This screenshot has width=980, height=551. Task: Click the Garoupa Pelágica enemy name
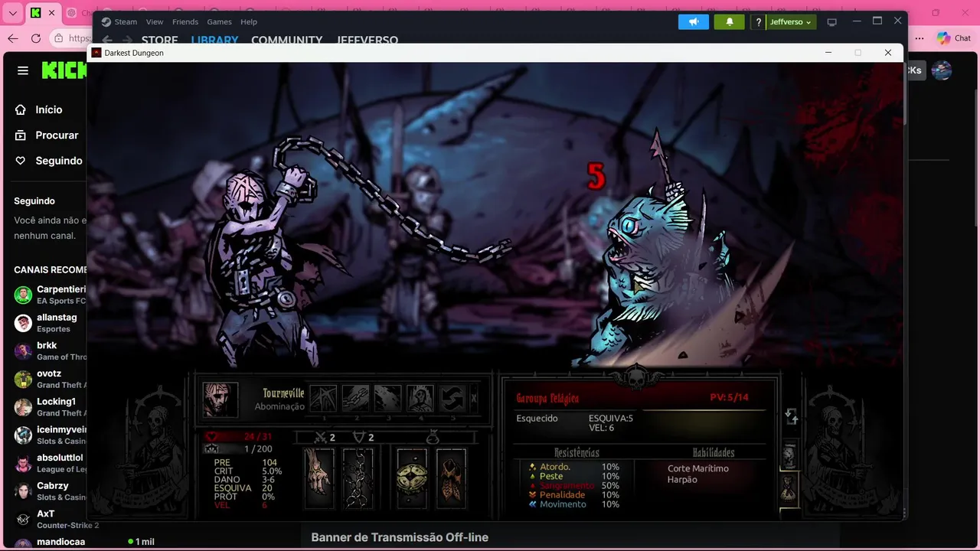click(547, 398)
